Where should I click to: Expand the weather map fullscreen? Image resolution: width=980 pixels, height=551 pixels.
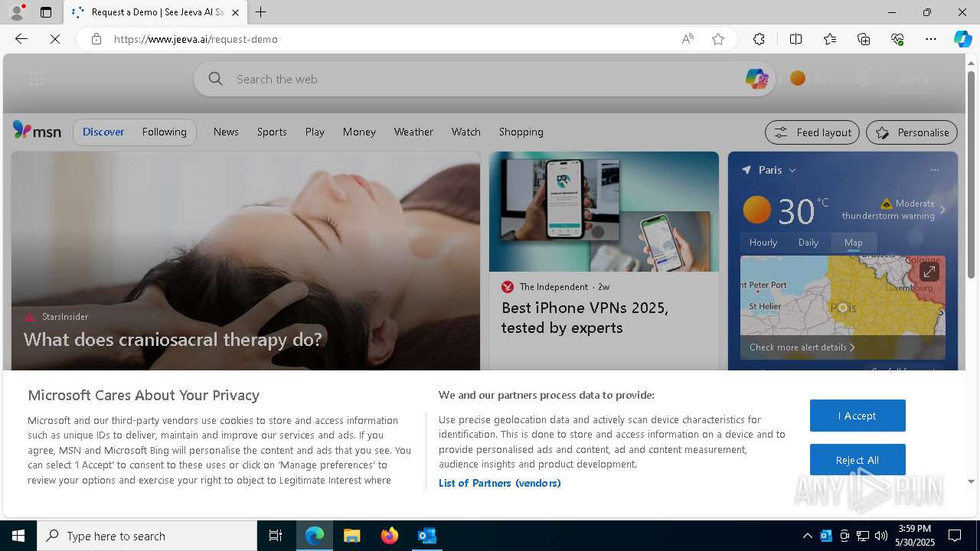coord(929,272)
